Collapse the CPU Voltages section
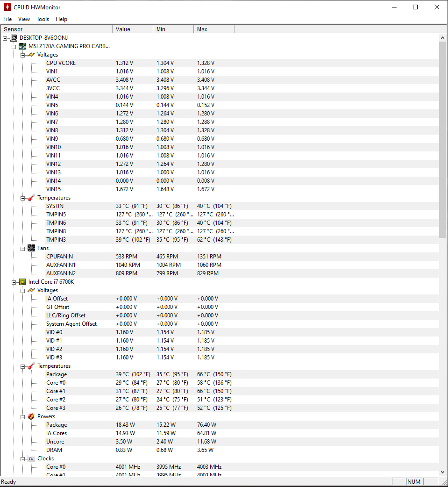448x487 pixels. [23, 291]
